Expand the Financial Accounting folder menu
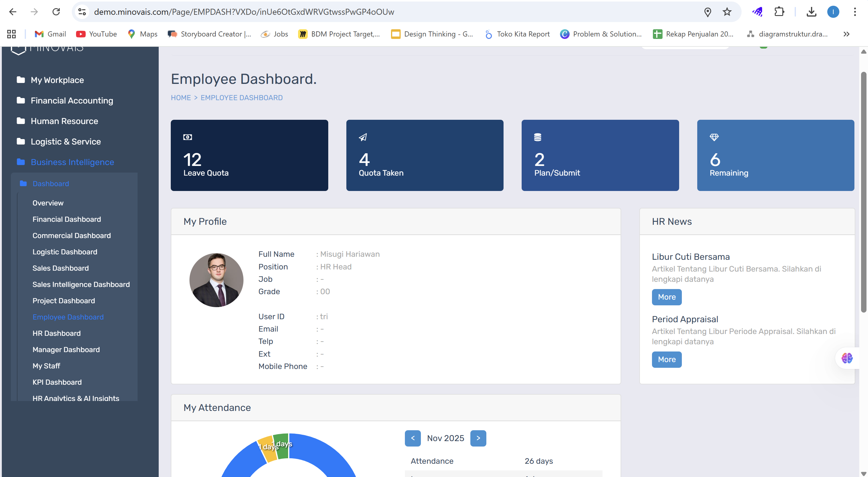Screen dimensions: 868x477 [72, 100]
